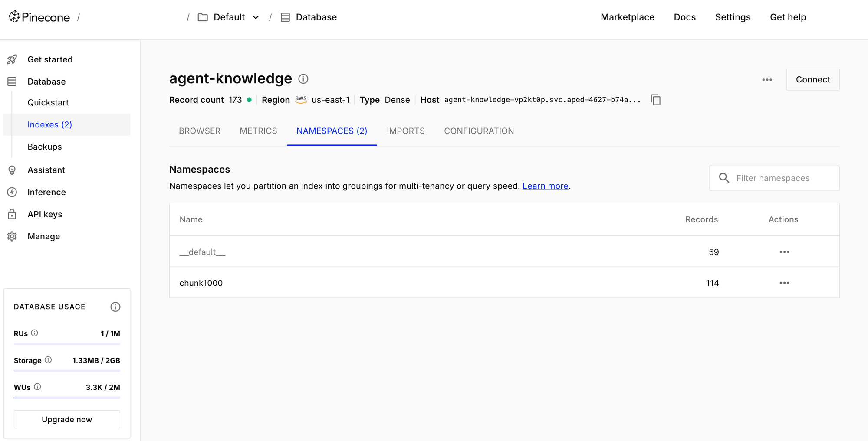Viewport: 868px width, 441px height.
Task: Click the Records column header
Action: pos(701,219)
